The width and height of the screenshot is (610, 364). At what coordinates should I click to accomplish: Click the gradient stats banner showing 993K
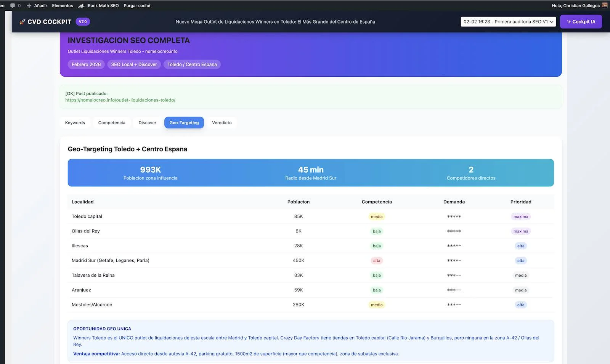pyautogui.click(x=310, y=173)
